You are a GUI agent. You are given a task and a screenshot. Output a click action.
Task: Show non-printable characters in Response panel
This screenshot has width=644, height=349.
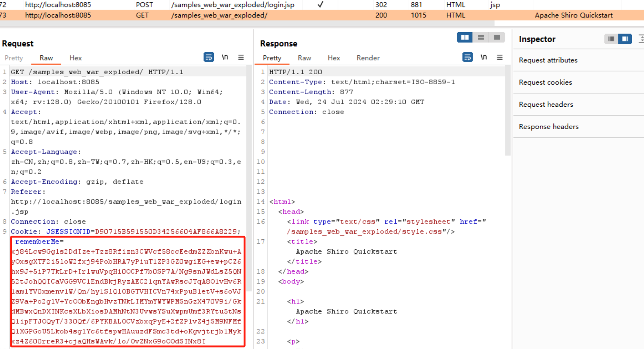tap(483, 57)
